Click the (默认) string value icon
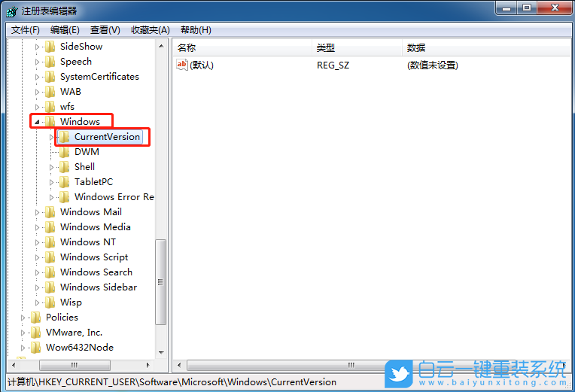This screenshot has height=392, width=575. [x=181, y=65]
